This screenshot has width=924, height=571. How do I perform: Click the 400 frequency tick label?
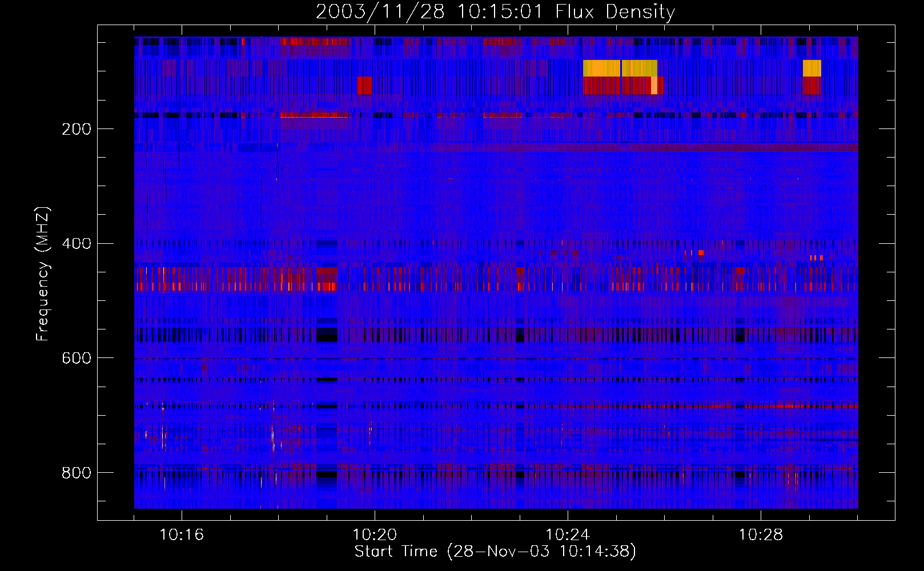tap(77, 244)
